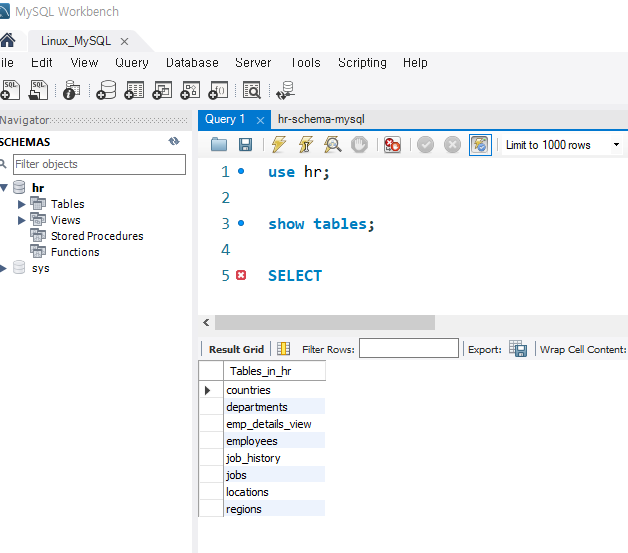This screenshot has height=553, width=628.
Task: Click the 'show tables;' statement line
Action: (321, 223)
